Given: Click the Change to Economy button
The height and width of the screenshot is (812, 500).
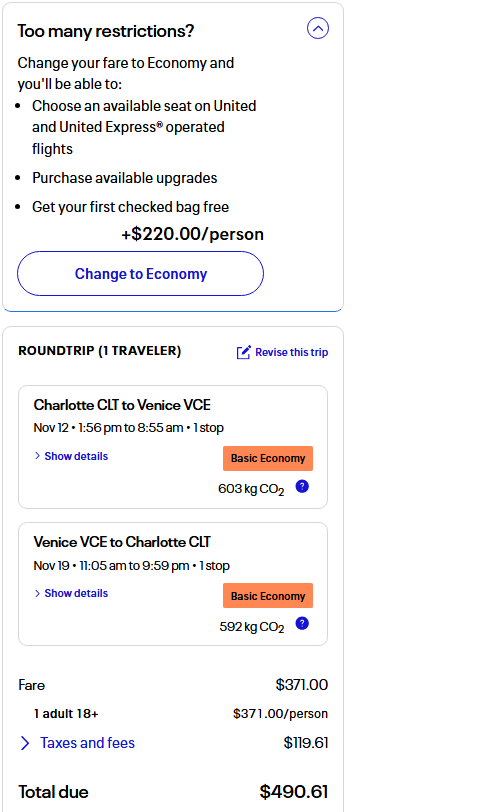Looking at the screenshot, I should point(140,273).
